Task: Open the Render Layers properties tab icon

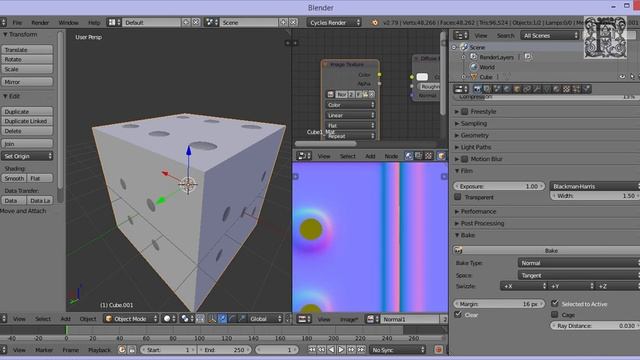Action: [x=487, y=89]
